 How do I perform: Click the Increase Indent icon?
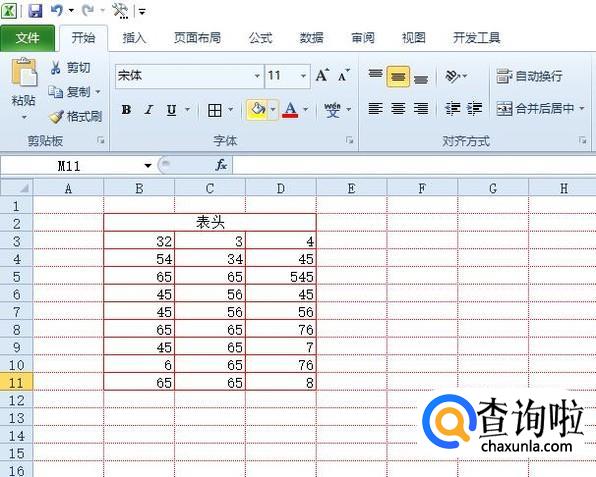(x=475, y=109)
